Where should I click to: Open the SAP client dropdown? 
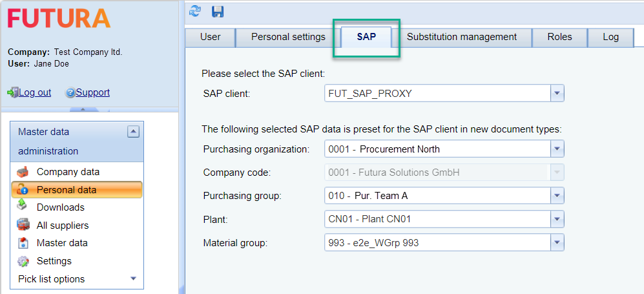(x=557, y=94)
